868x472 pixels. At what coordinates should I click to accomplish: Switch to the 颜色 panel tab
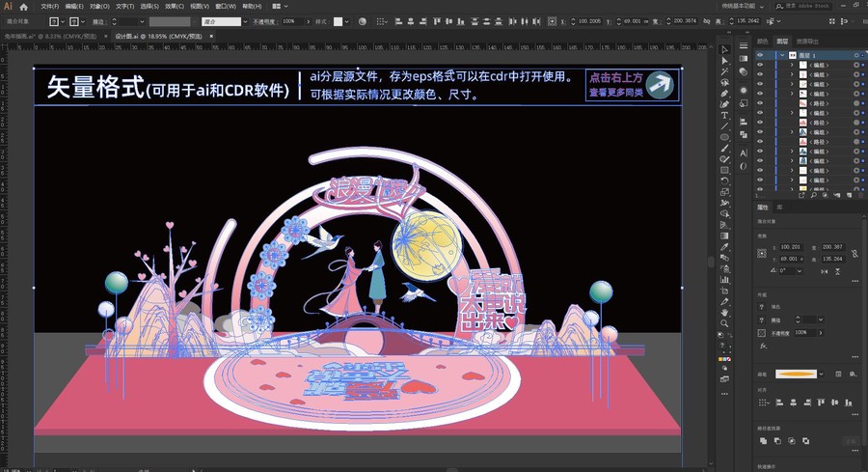click(x=762, y=42)
